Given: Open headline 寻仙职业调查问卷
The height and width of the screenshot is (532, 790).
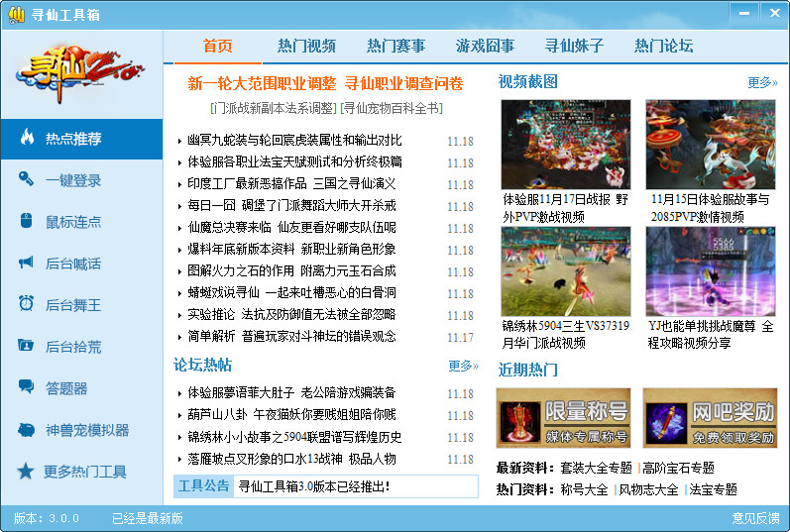Looking at the screenshot, I should tap(404, 83).
